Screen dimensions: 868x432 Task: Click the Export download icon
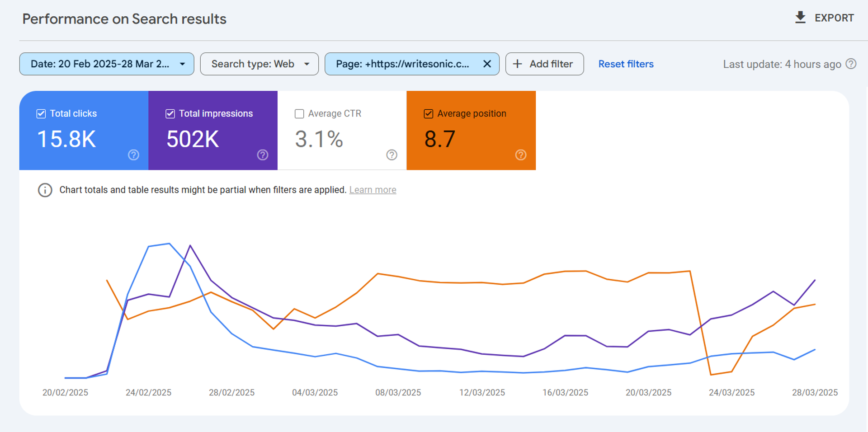coord(800,18)
